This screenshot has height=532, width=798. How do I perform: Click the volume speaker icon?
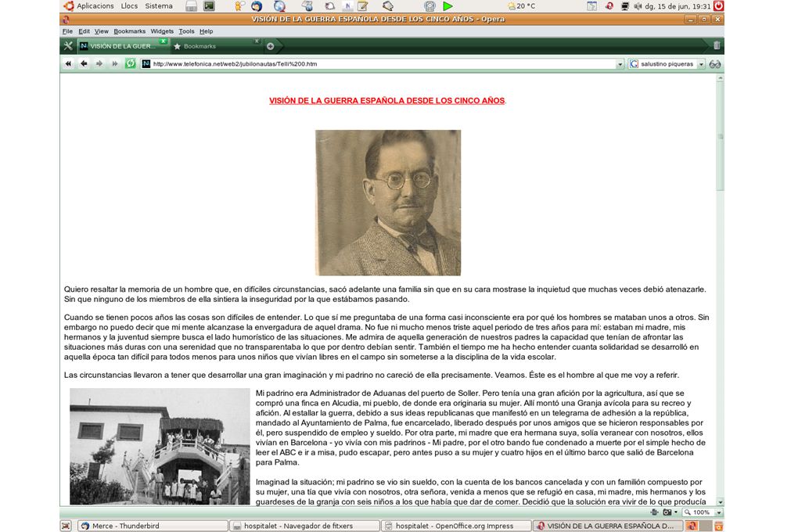pyautogui.click(x=638, y=6)
